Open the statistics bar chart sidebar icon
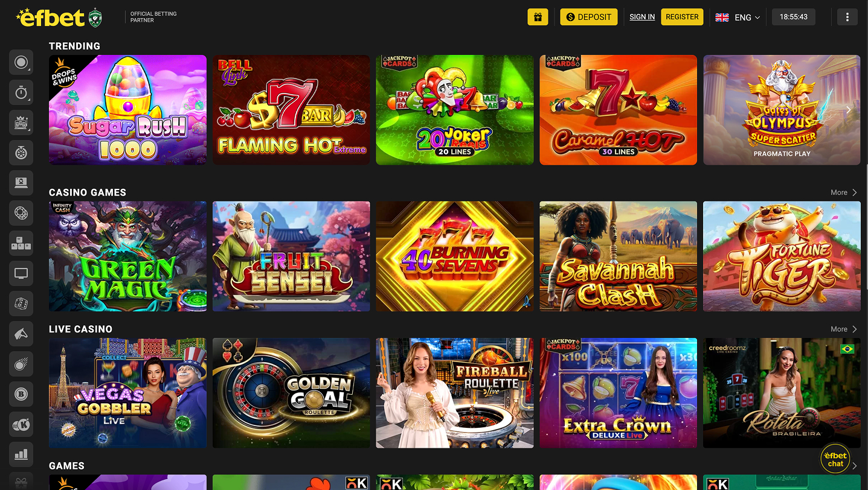The image size is (868, 490). [x=21, y=454]
